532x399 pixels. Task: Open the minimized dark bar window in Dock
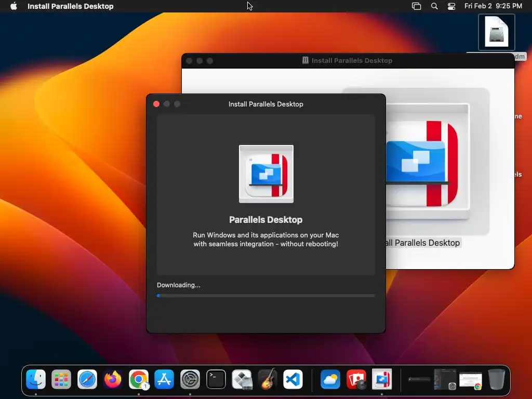tap(419, 379)
